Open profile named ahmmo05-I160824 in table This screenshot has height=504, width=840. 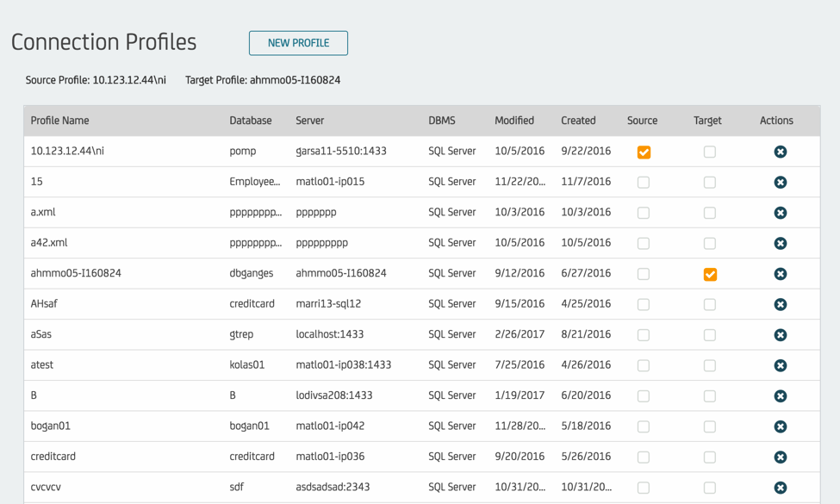(76, 273)
